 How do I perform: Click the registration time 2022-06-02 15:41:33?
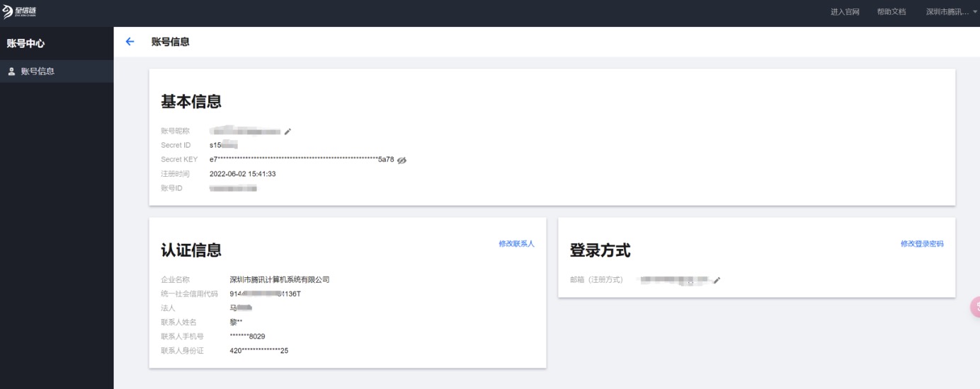(243, 174)
